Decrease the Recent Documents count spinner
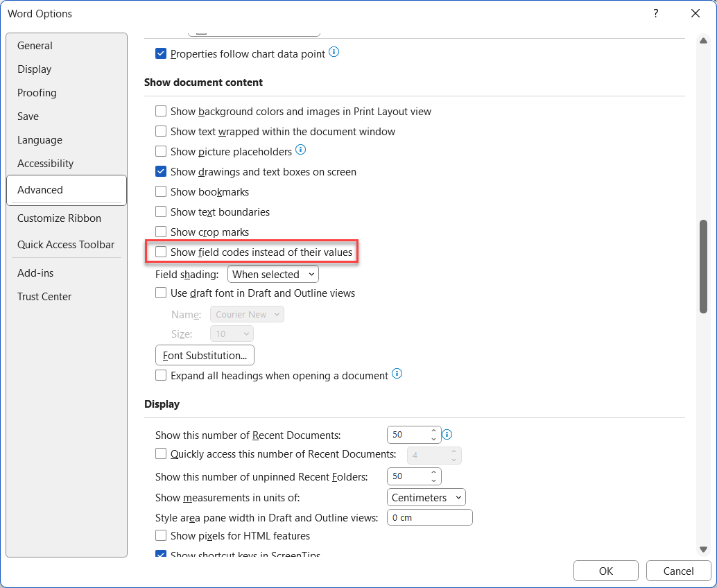This screenshot has height=588, width=717. point(433,439)
